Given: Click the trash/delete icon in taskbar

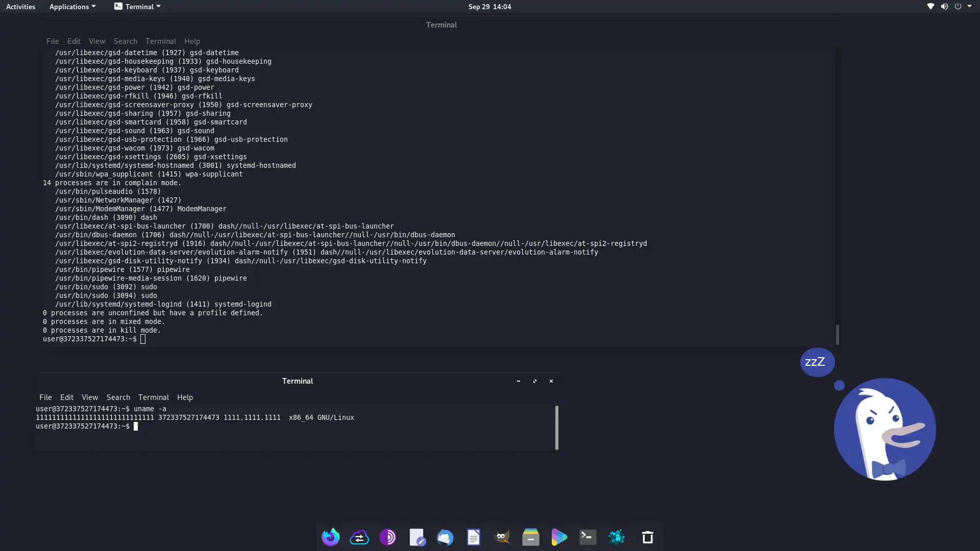Looking at the screenshot, I should click(648, 537).
